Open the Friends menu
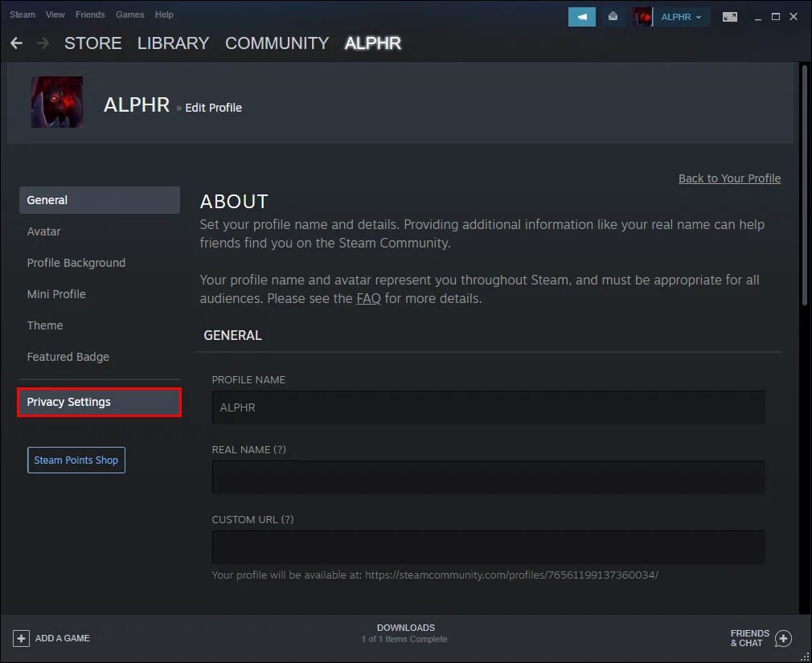812x663 pixels. pyautogui.click(x=90, y=14)
